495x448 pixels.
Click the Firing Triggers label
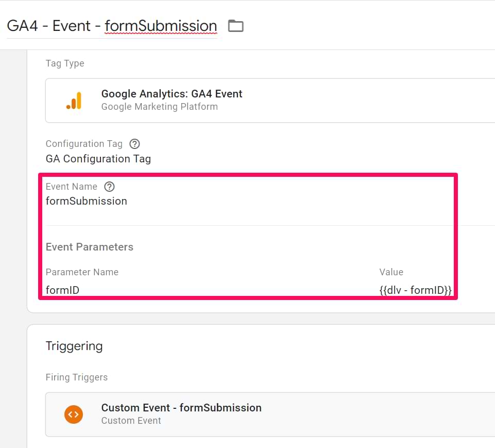pos(77,377)
